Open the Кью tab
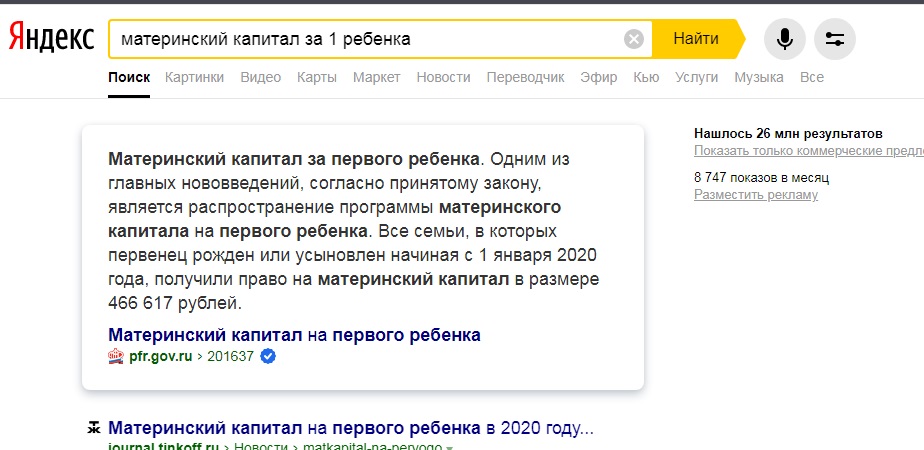The height and width of the screenshot is (450, 924). click(646, 77)
